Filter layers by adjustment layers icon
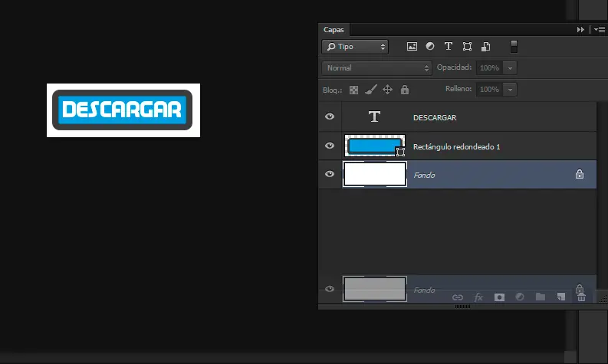 click(x=430, y=46)
